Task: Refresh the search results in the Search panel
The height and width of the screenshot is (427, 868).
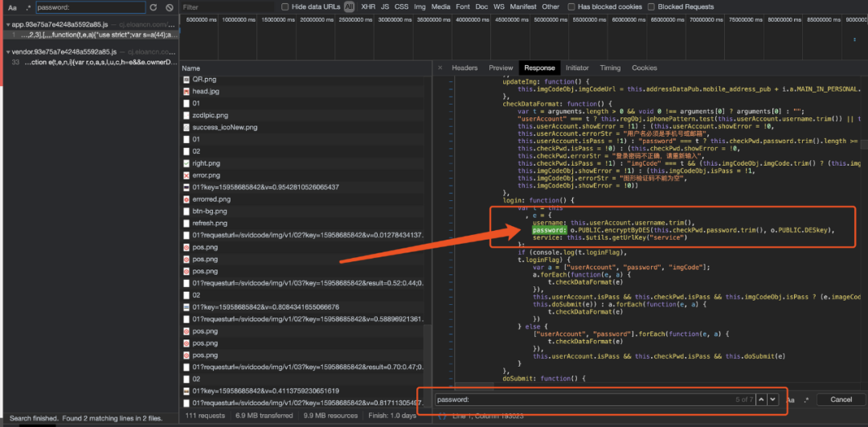Action: [x=154, y=8]
